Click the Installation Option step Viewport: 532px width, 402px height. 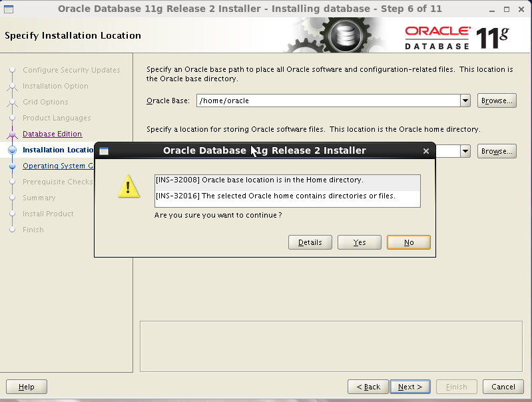point(55,86)
